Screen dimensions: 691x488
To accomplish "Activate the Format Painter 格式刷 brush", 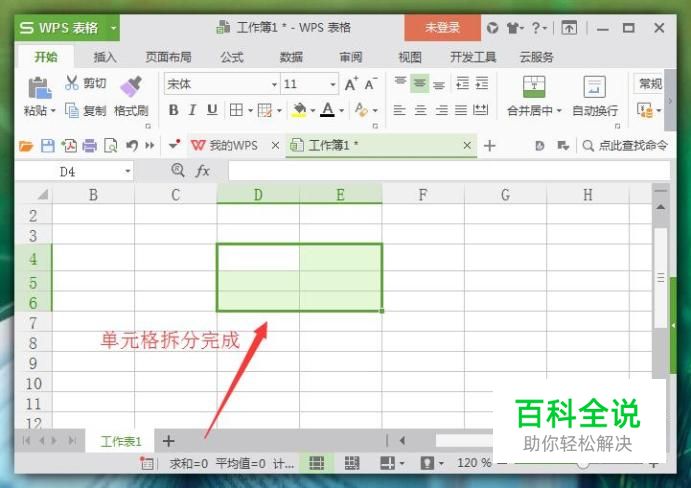I will tap(131, 86).
